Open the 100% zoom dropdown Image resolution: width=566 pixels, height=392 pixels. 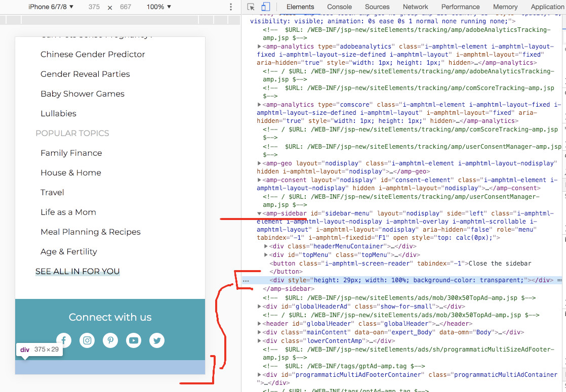(159, 7)
